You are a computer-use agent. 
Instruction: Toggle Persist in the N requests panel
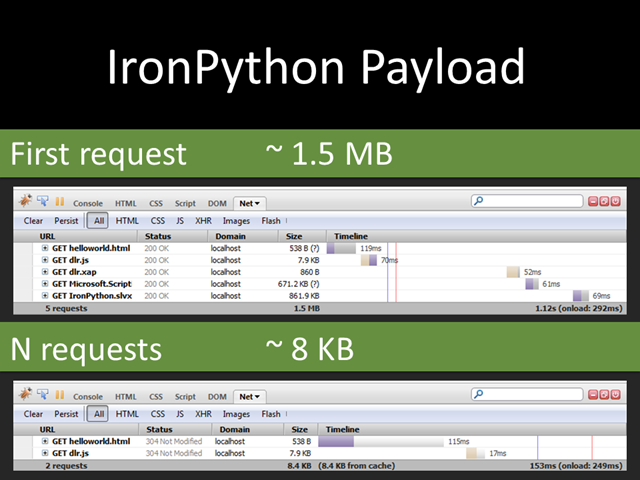pyautogui.click(x=66, y=414)
